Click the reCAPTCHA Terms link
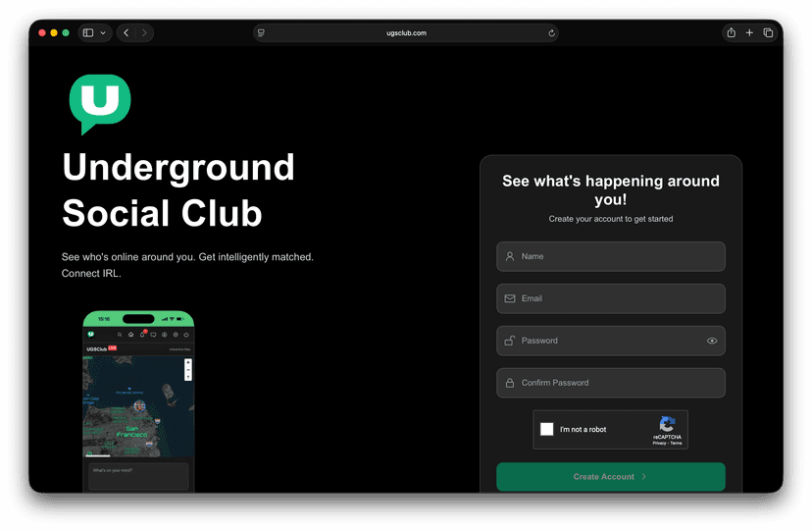The image size is (812, 531). tap(676, 444)
